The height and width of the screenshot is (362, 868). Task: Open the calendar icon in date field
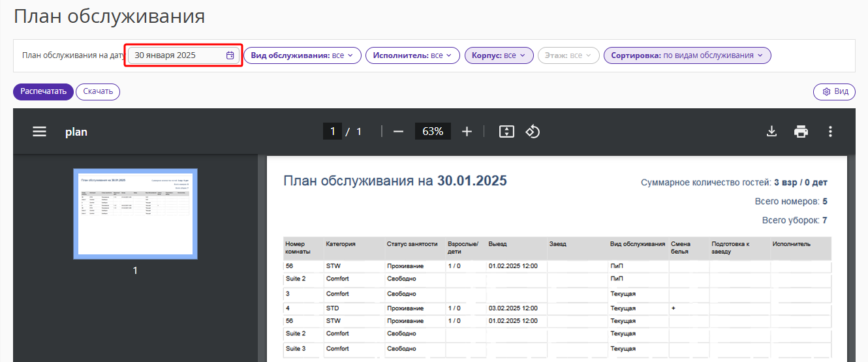click(230, 55)
